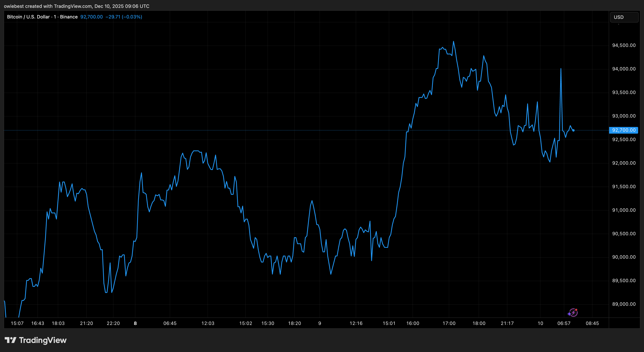Click the 08:45 time axis label

point(592,323)
